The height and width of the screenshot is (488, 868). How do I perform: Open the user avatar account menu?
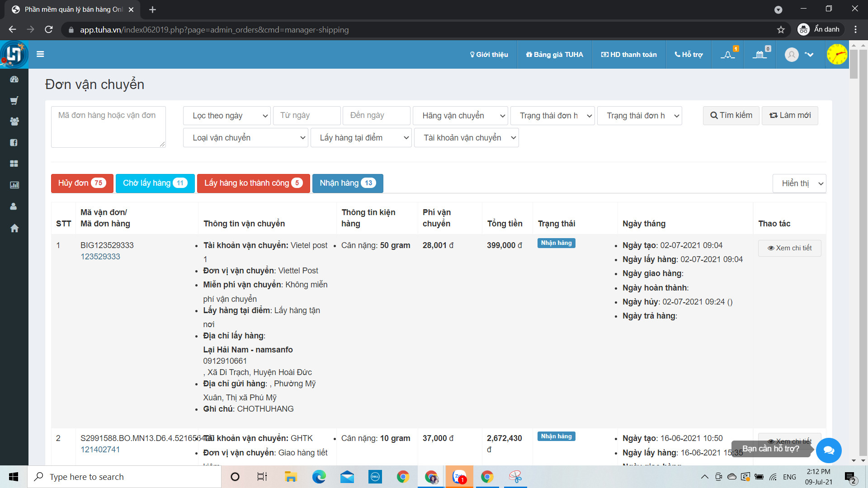[x=792, y=55]
